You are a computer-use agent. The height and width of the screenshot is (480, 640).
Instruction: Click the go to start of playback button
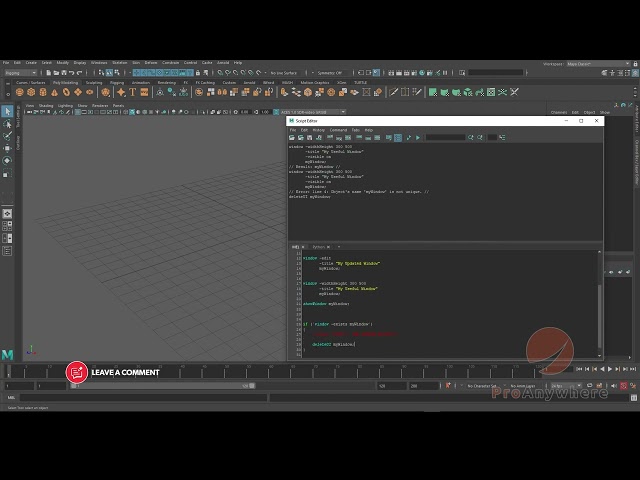[579, 369]
